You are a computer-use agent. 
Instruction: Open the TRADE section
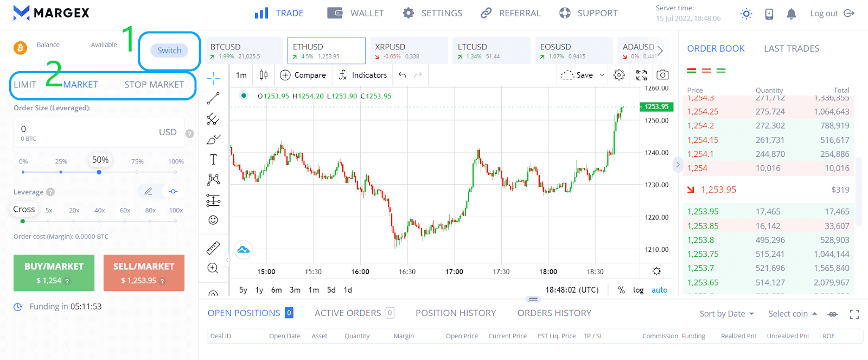[279, 13]
